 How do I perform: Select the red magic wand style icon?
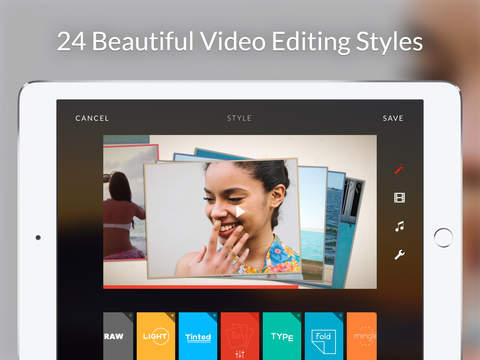[x=399, y=170]
